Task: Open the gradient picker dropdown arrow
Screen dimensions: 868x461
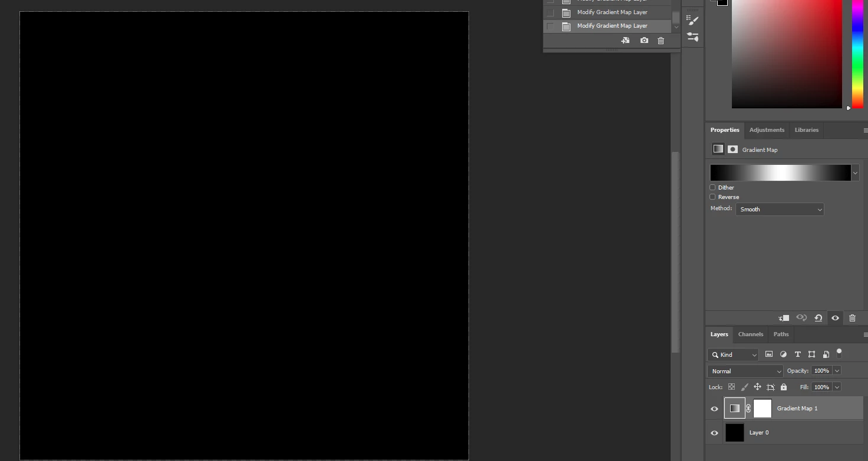Action: [855, 173]
